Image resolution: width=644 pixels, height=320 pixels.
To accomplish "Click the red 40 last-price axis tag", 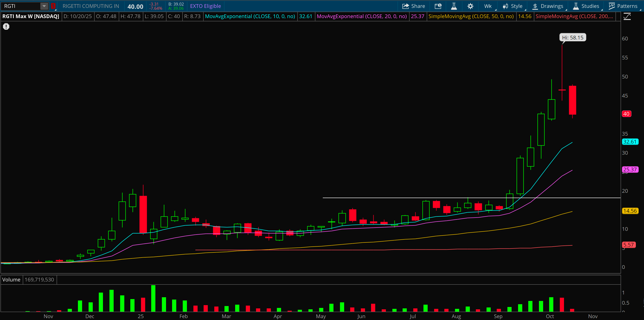I will (626, 114).
